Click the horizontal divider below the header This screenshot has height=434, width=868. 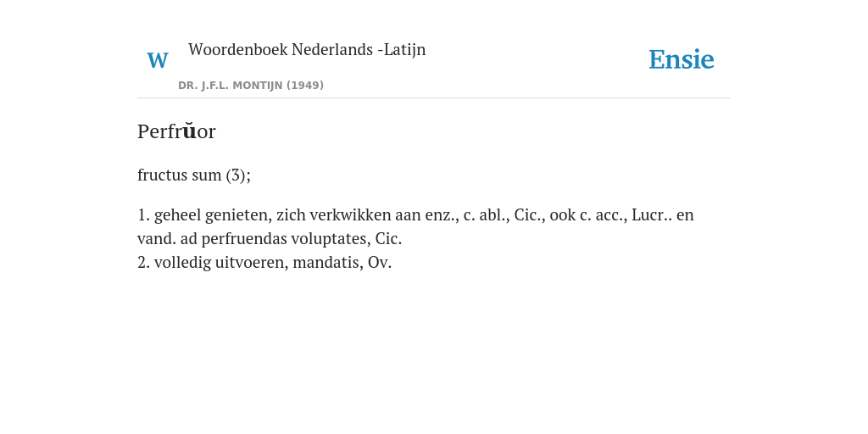(434, 98)
